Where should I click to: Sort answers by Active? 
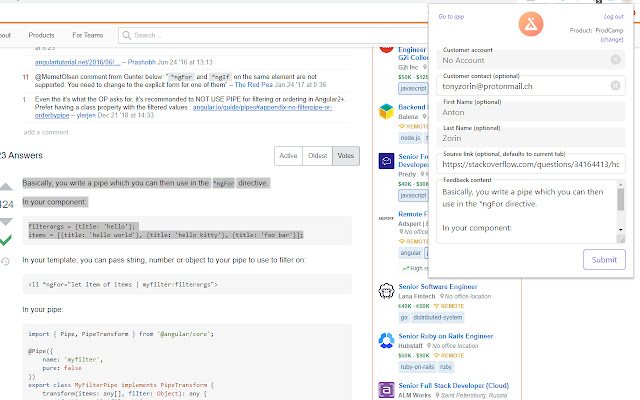[x=288, y=156]
